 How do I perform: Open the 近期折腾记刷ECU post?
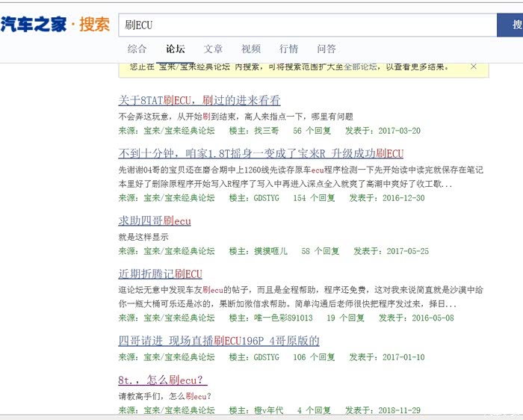click(160, 274)
